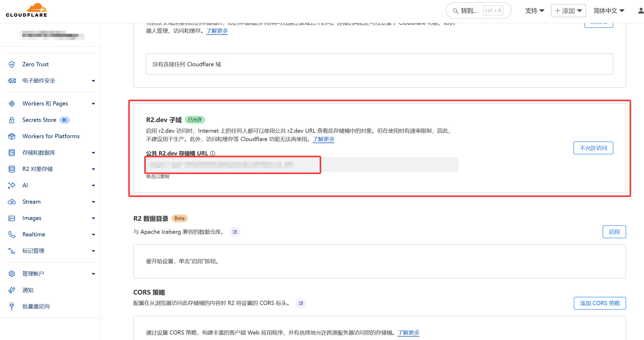This screenshot has width=644, height=340.
Task: Click the Images picture icon
Action: pos(12,218)
